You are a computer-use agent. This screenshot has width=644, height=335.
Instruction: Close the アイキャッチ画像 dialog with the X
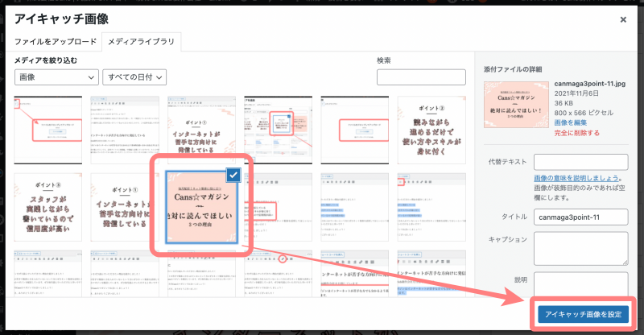[x=623, y=18]
